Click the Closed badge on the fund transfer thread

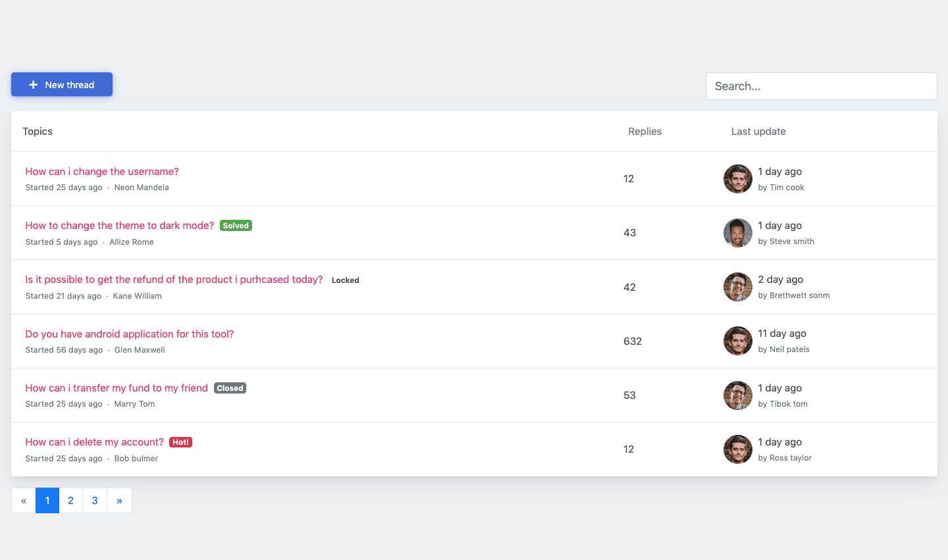[230, 388]
